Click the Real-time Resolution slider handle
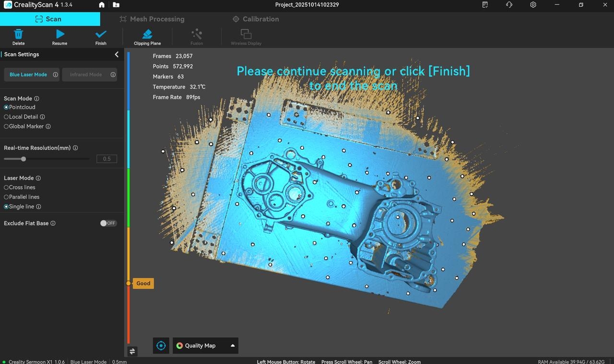614x364 pixels. (24, 159)
